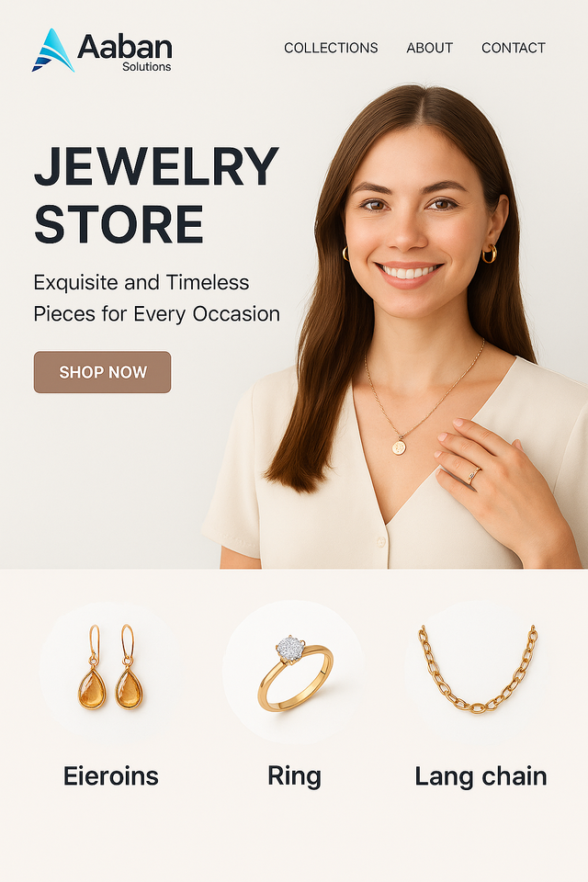Click the SHOP NOW button
588x882 pixels.
click(x=102, y=372)
